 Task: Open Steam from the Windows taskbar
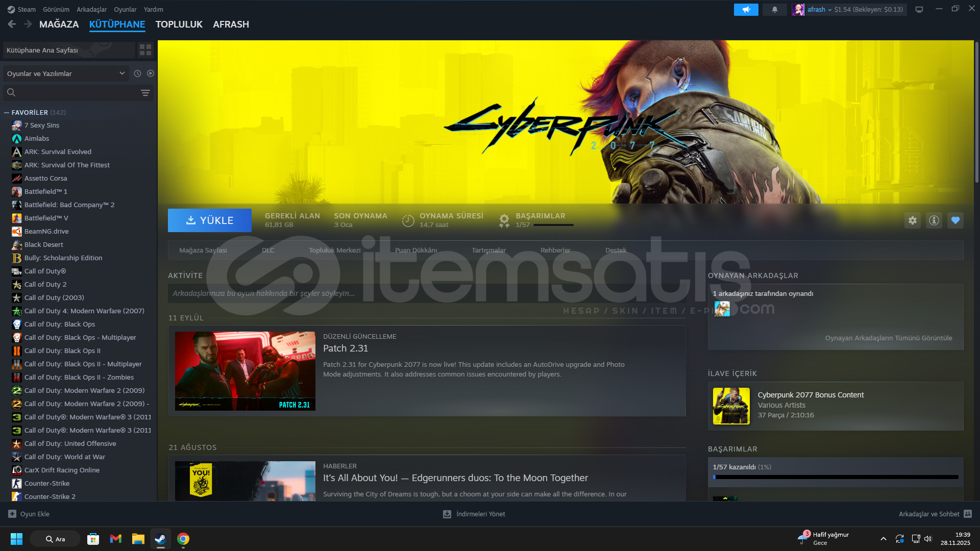pos(160,539)
